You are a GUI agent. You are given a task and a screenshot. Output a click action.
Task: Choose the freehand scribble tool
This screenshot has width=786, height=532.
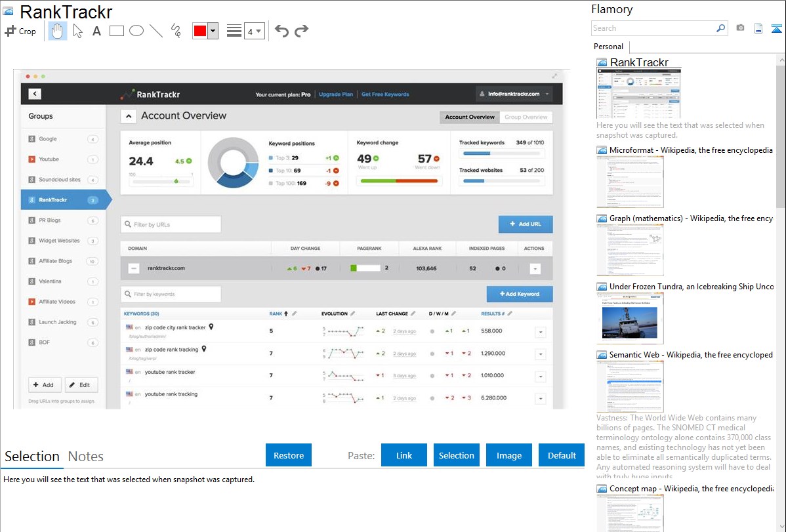176,31
